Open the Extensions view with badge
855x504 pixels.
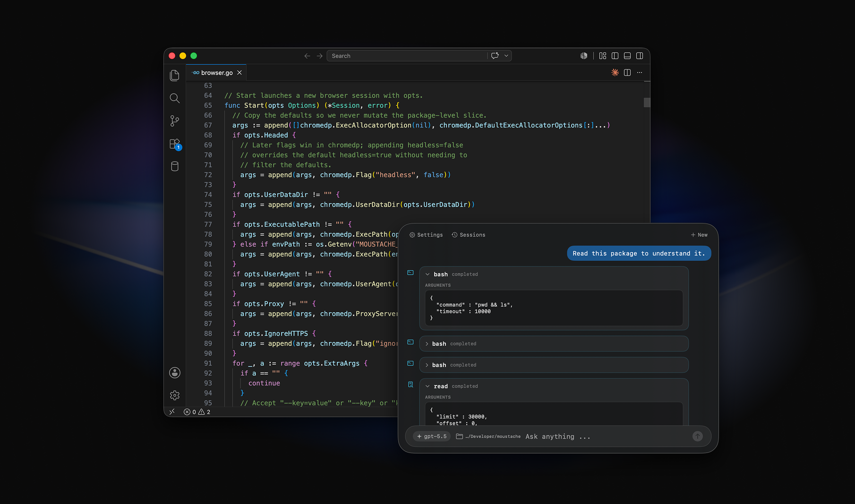(175, 144)
